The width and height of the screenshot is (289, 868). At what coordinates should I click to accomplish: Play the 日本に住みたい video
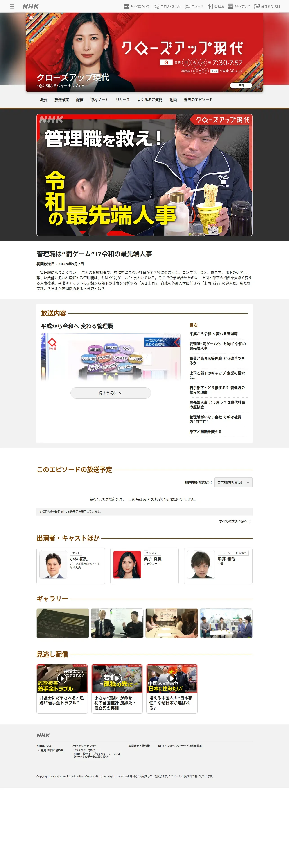[172, 678]
